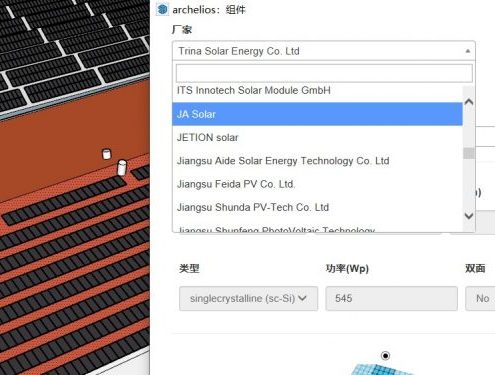Choose JA Solar from the list
Screen dimensions: 495x375
[x=317, y=114]
